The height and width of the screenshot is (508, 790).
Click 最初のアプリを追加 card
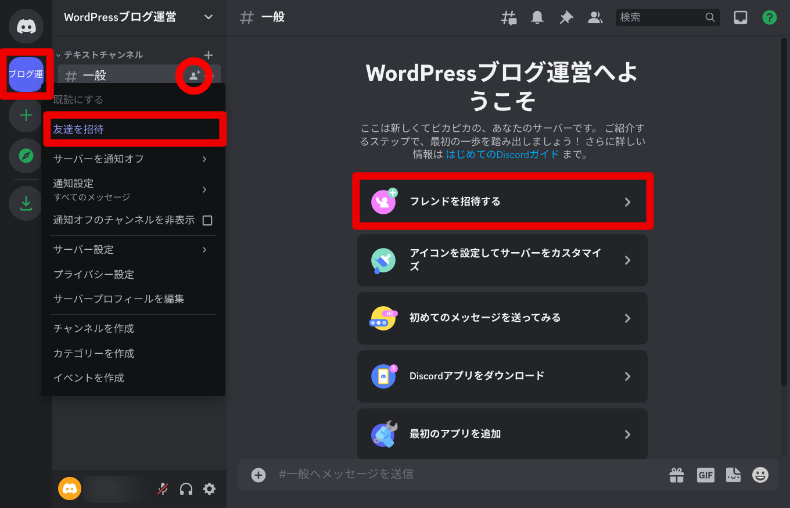click(502, 434)
